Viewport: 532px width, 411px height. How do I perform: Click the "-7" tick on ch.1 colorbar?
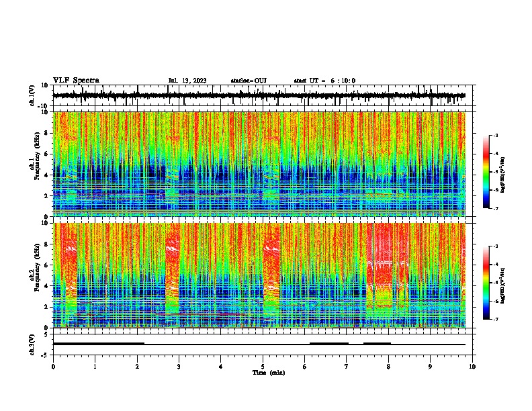495,208
